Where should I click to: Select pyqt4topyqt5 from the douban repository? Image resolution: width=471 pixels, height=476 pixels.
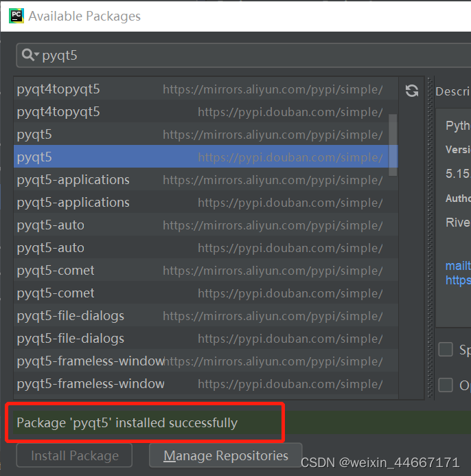[206, 112]
